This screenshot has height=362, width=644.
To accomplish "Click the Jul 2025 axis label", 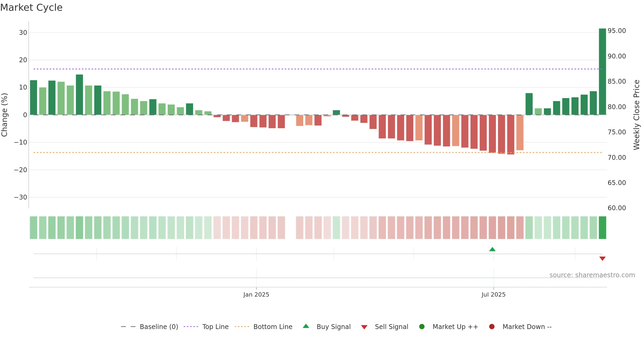I will coord(493,294).
